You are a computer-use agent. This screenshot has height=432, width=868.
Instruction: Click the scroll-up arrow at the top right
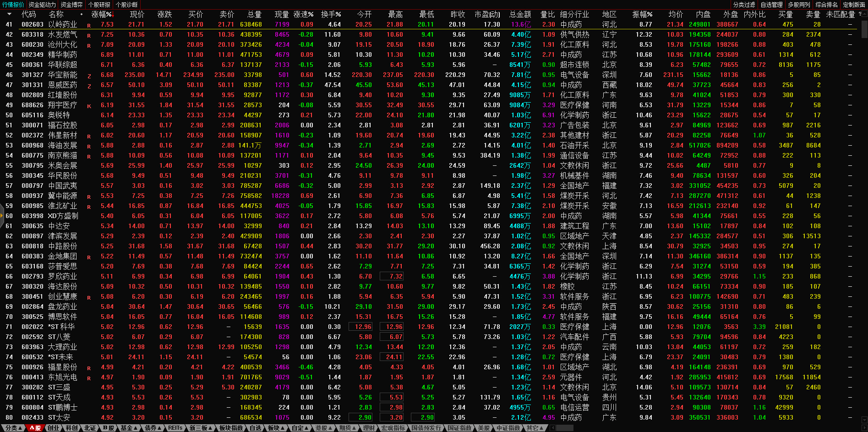pyautogui.click(x=864, y=14)
